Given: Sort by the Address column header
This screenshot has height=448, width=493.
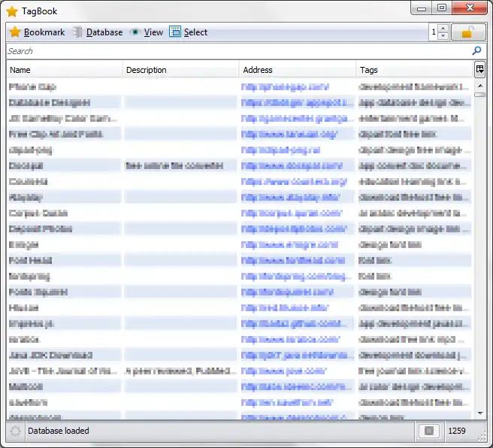Looking at the screenshot, I should pyautogui.click(x=298, y=70).
